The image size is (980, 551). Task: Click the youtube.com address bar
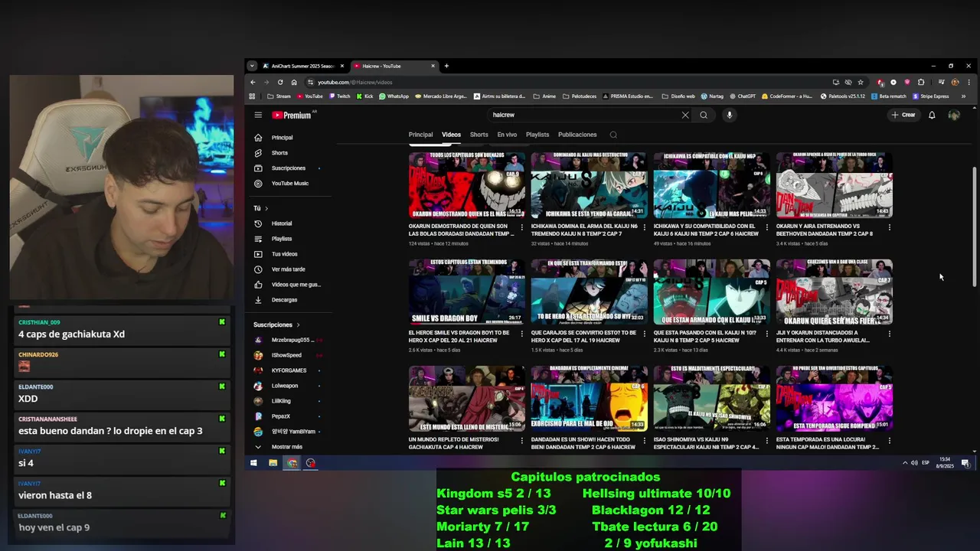click(x=567, y=82)
